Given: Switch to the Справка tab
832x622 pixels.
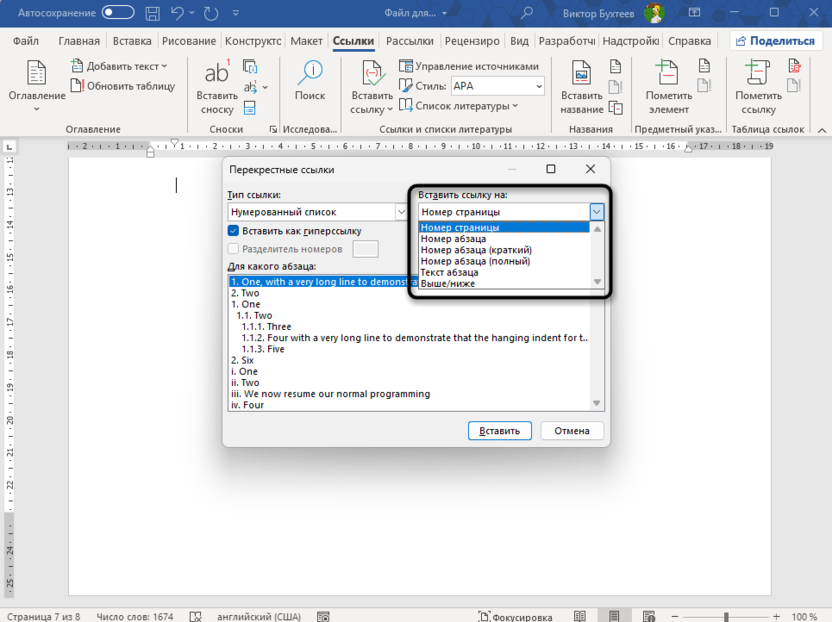Looking at the screenshot, I should click(689, 41).
